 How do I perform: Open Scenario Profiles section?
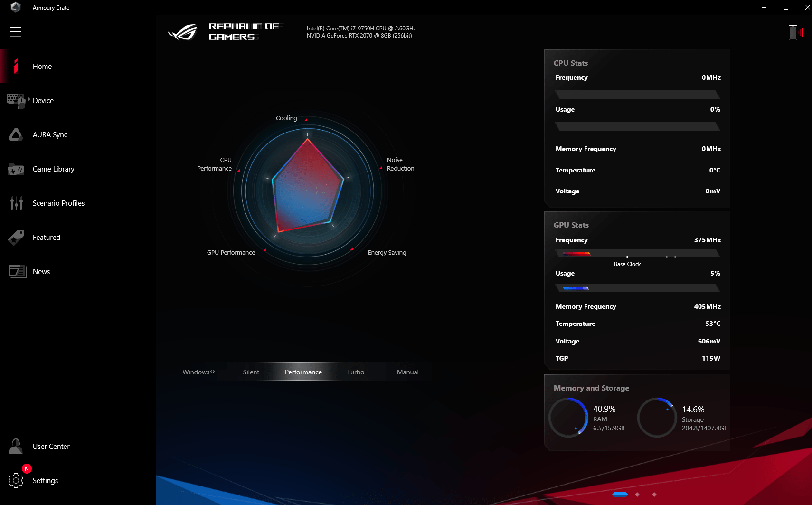(58, 203)
